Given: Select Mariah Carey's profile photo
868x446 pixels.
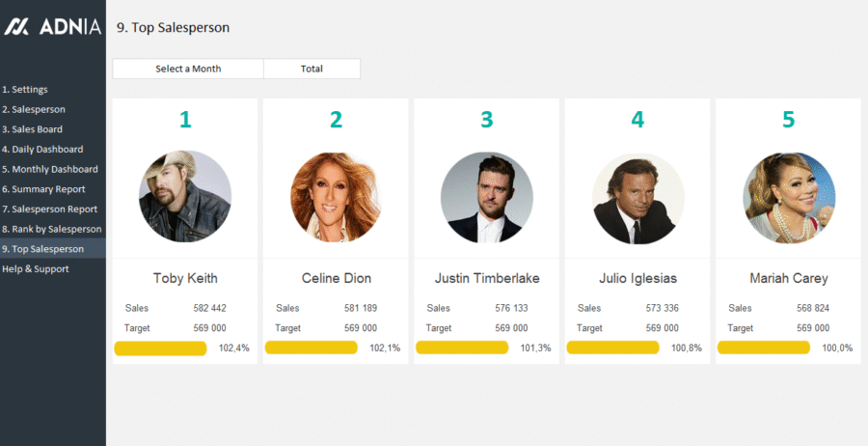Looking at the screenshot, I should (788, 197).
